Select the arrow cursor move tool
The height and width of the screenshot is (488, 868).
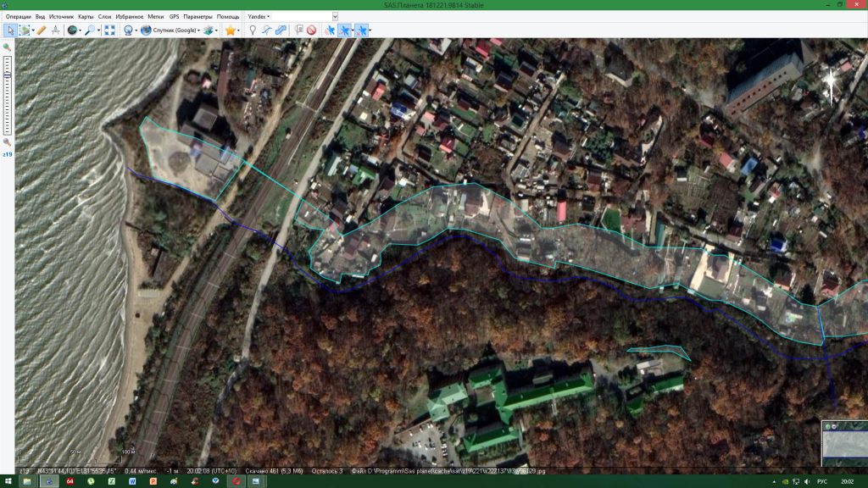point(9,30)
